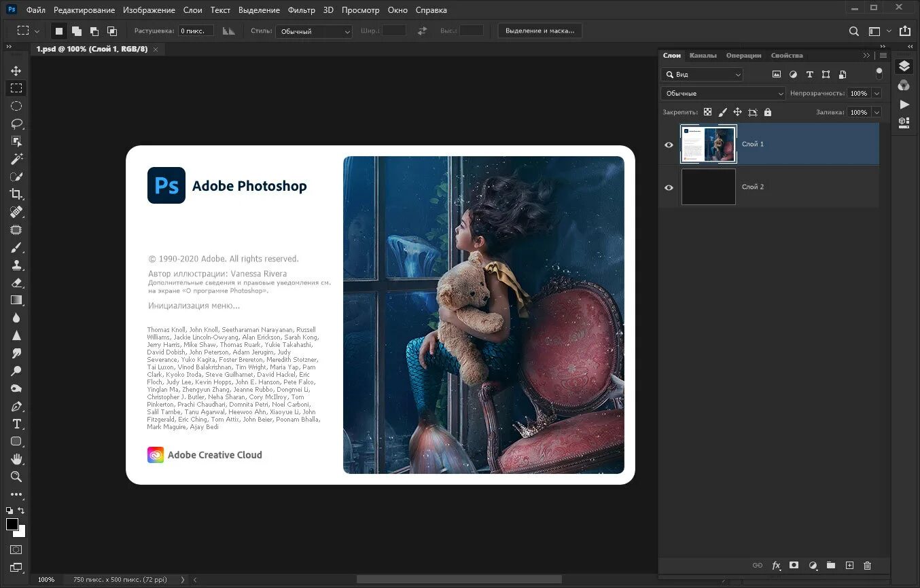The image size is (920, 588).
Task: Select the Crop tool
Action: [16, 194]
